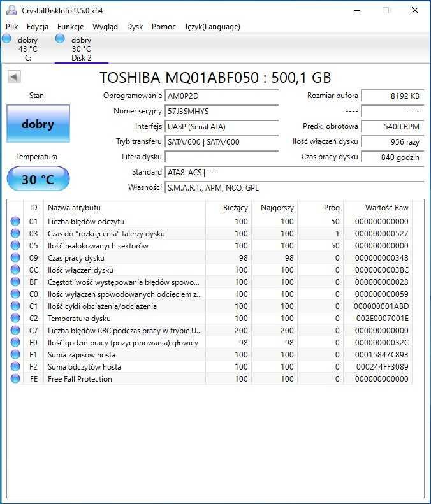Click status orb for attribute C0 row
Screen dimensions: 431x504
point(15,294)
